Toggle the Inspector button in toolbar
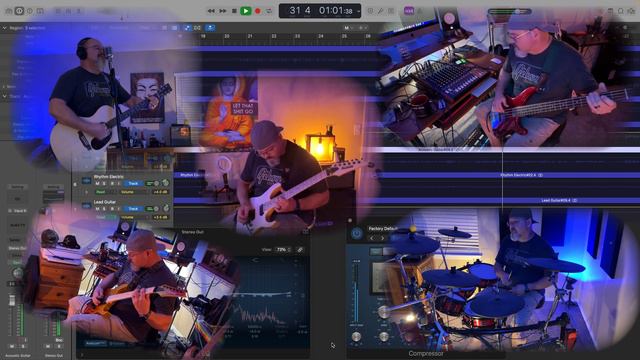Viewport: 640px width, 360px height. [19, 11]
